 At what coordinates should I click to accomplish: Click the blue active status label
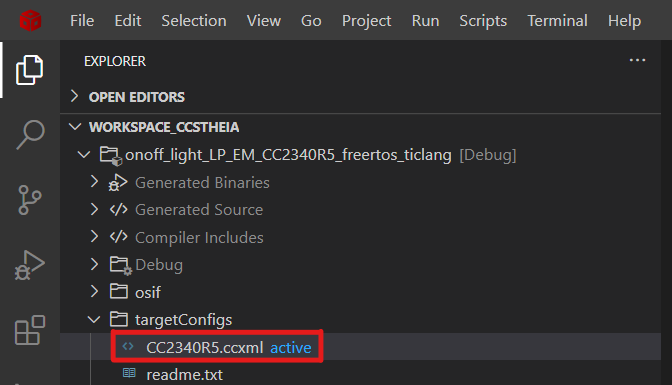pos(291,347)
